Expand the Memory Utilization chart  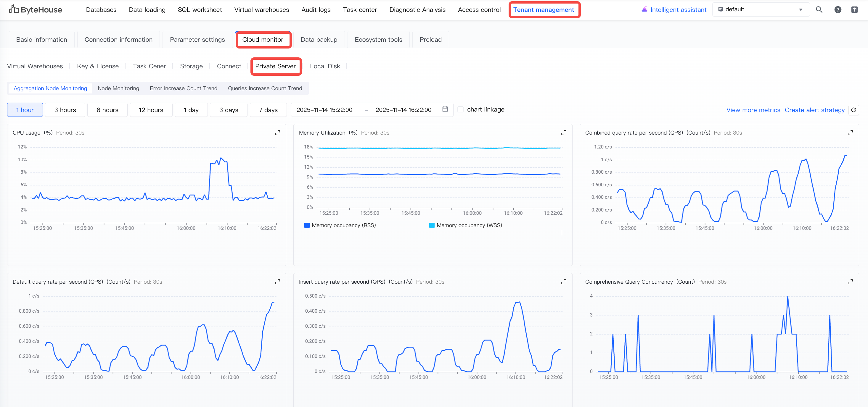pos(563,133)
